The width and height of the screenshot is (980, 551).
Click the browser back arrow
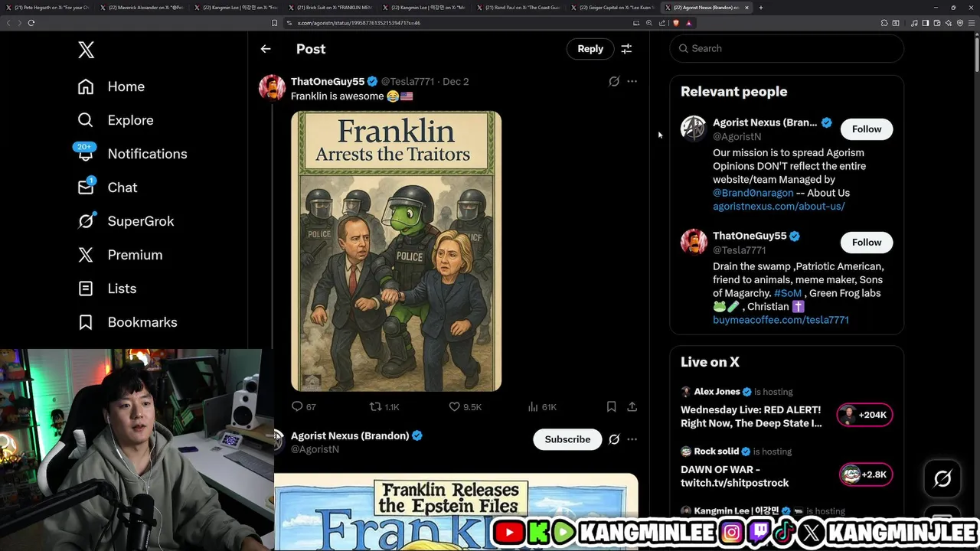[x=8, y=23]
